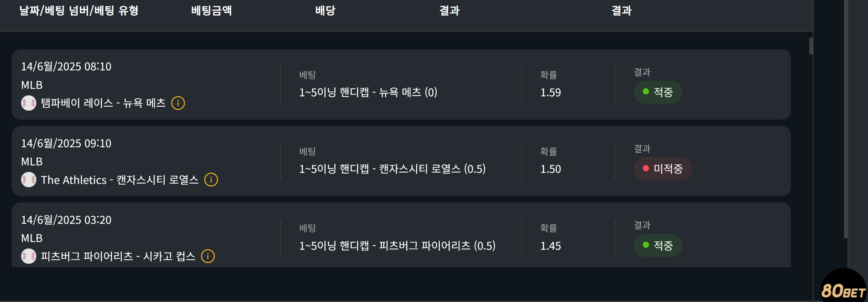Open 피츠버그 파이어리츠 - 시카고 컵스 match link

(118, 256)
